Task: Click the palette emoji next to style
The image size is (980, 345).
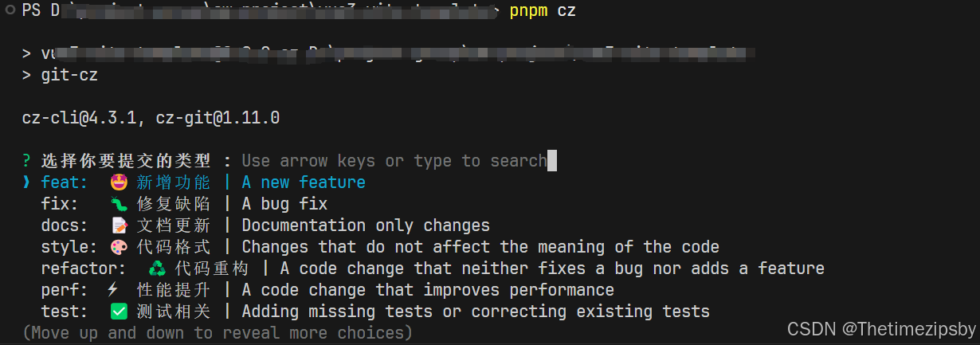Action: 120,247
